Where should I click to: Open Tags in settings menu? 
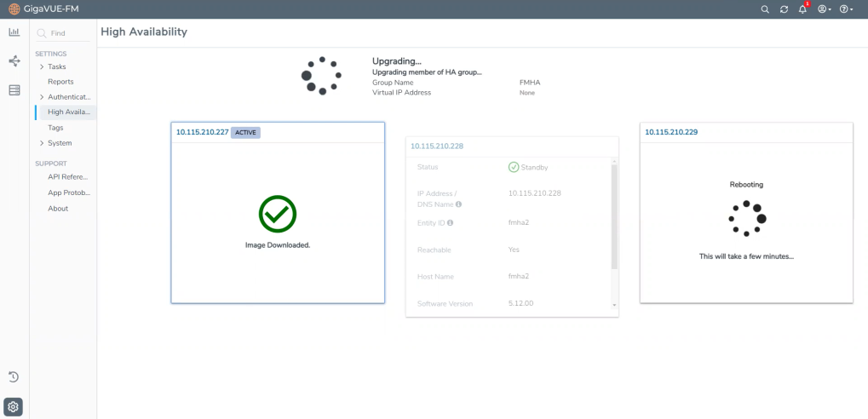click(x=55, y=128)
